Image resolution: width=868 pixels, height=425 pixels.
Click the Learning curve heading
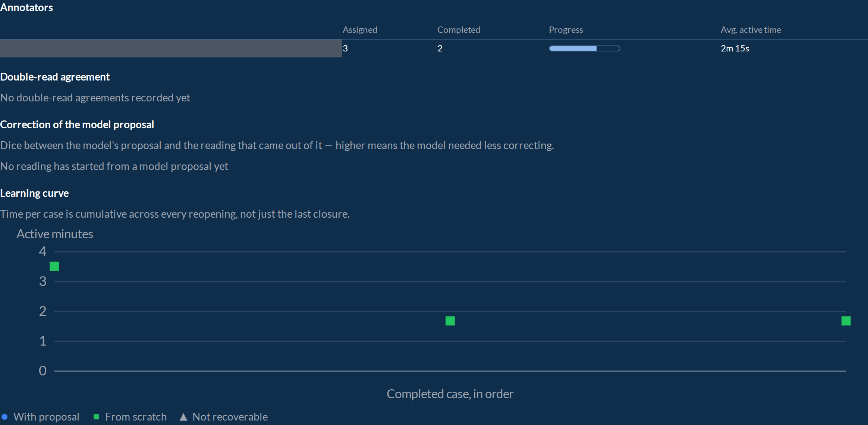point(34,193)
